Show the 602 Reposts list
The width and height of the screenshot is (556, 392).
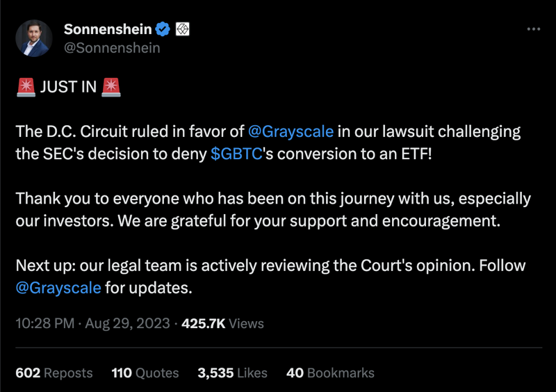54,373
